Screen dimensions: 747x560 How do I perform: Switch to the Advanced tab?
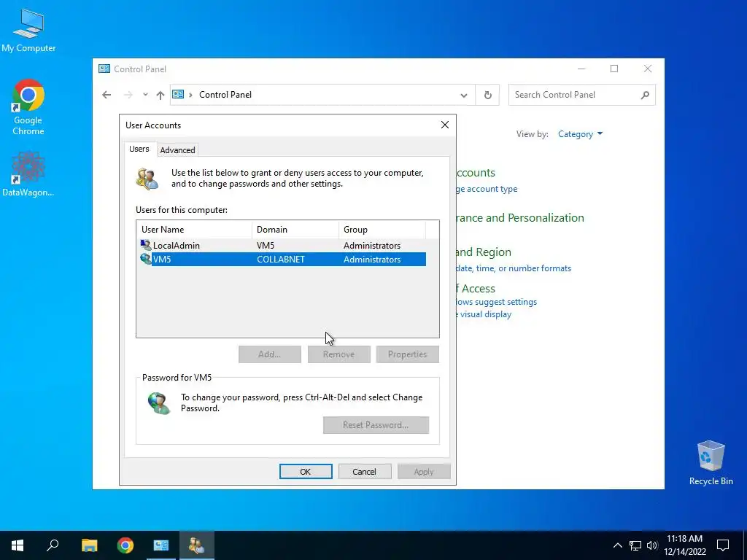click(177, 150)
